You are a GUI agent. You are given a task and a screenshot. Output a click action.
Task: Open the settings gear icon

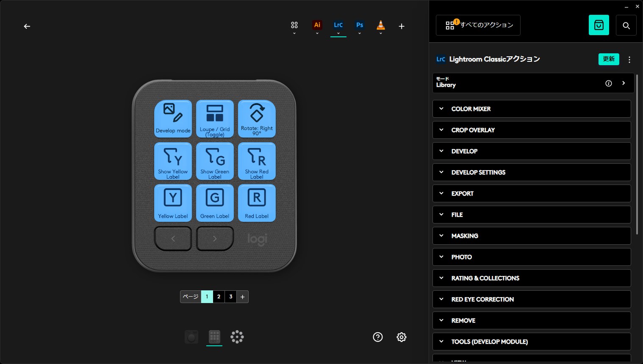click(x=402, y=337)
